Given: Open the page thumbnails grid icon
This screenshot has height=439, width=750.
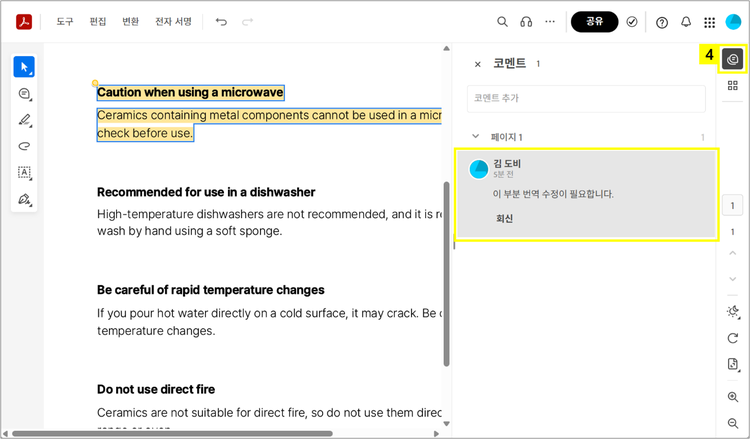Looking at the screenshot, I should [x=732, y=86].
